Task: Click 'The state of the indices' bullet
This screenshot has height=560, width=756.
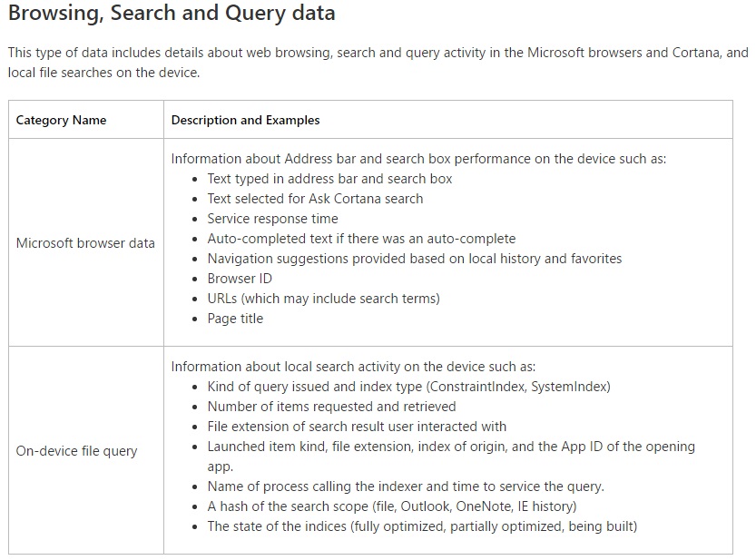Action: [422, 526]
